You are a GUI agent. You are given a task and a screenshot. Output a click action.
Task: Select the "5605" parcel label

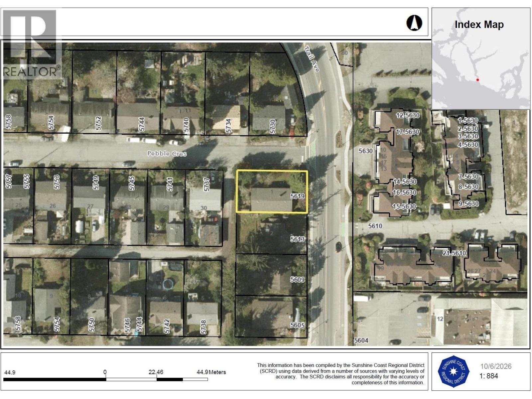[297, 325]
